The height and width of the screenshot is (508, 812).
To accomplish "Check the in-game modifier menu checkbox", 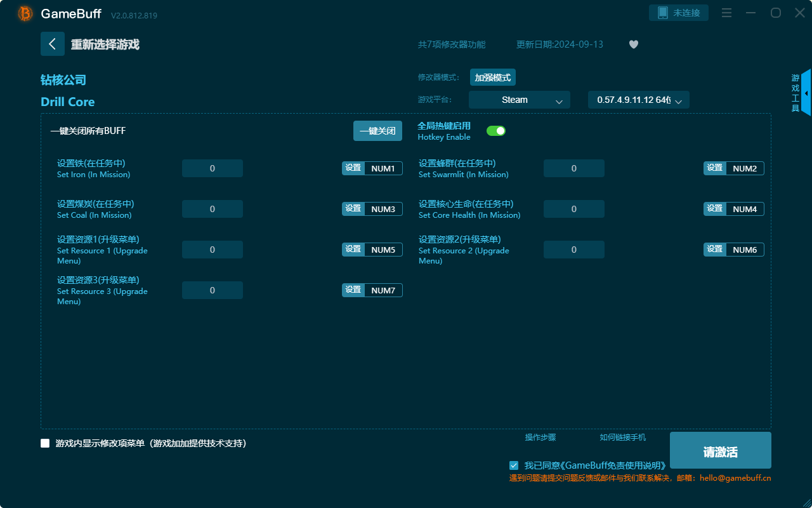I will click(x=45, y=443).
